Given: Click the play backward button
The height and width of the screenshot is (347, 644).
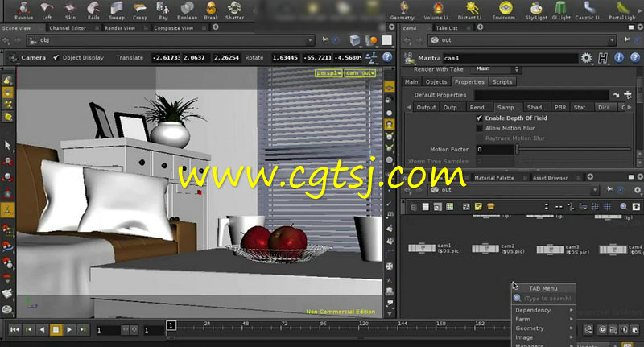Looking at the screenshot, I should (42, 329).
